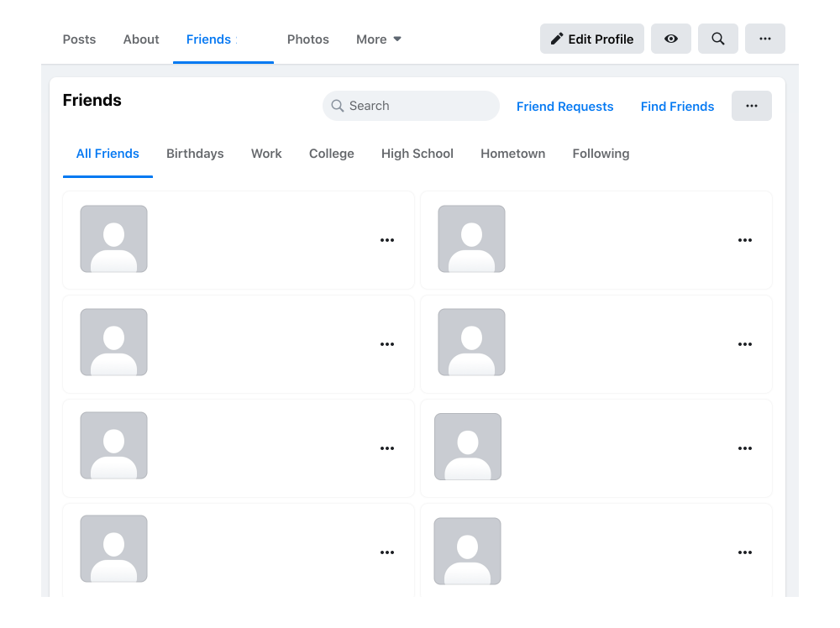
Task: Open options for first-row right friend card
Action: [744, 240]
